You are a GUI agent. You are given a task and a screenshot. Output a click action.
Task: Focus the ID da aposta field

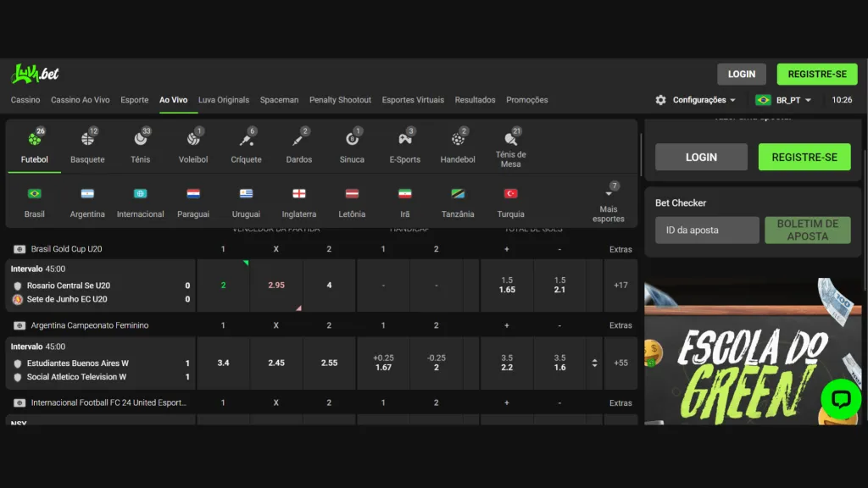click(x=707, y=230)
